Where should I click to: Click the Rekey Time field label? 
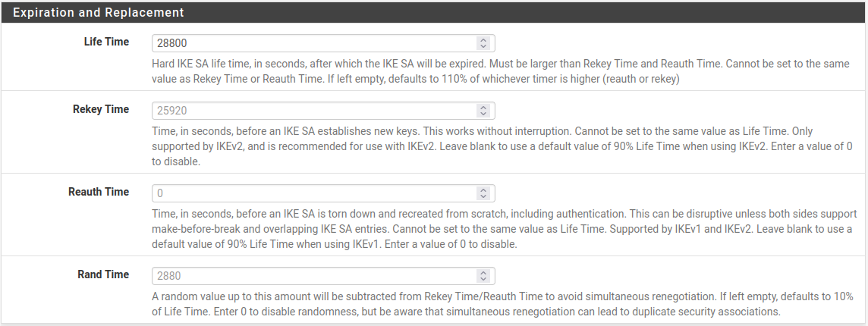tap(101, 109)
